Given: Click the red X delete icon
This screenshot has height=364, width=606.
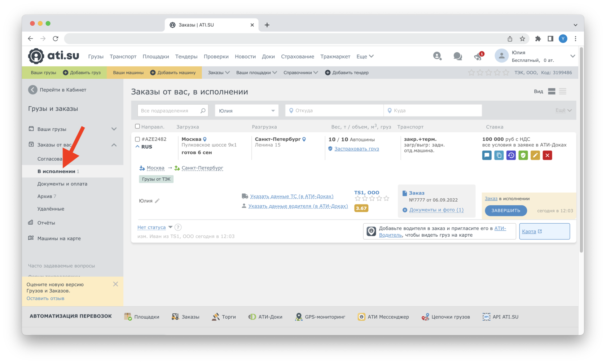Looking at the screenshot, I should pyautogui.click(x=547, y=155).
